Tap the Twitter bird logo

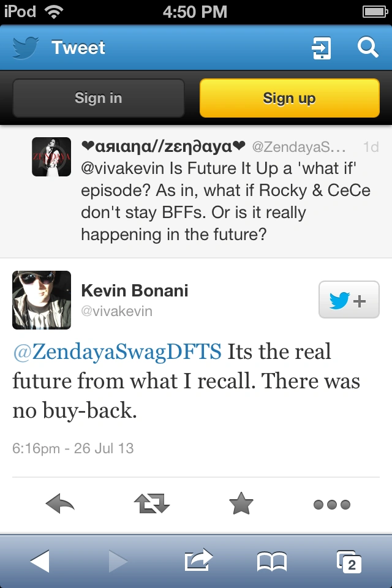24,48
